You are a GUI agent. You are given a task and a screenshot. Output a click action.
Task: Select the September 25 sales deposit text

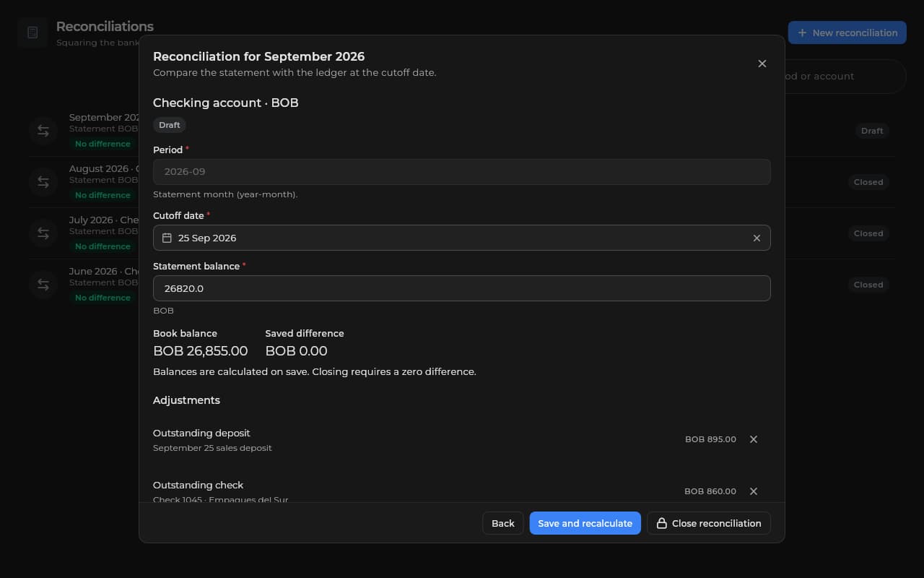click(x=212, y=448)
